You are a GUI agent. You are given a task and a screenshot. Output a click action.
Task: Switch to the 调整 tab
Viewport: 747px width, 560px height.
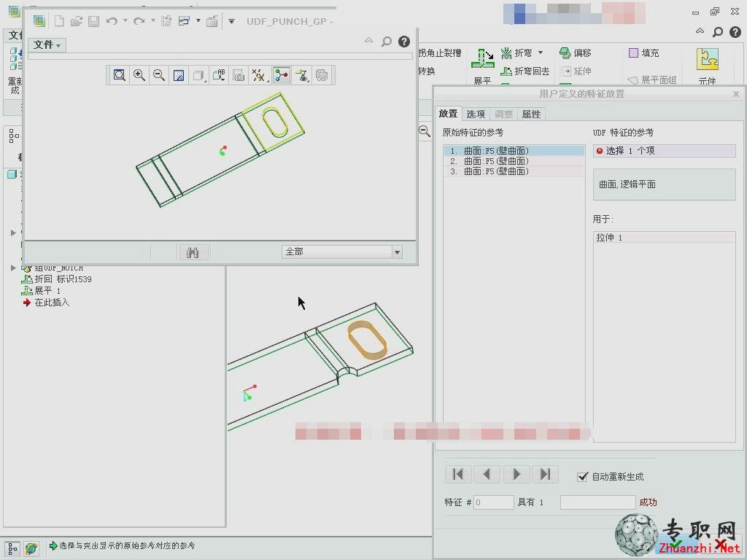(x=503, y=114)
